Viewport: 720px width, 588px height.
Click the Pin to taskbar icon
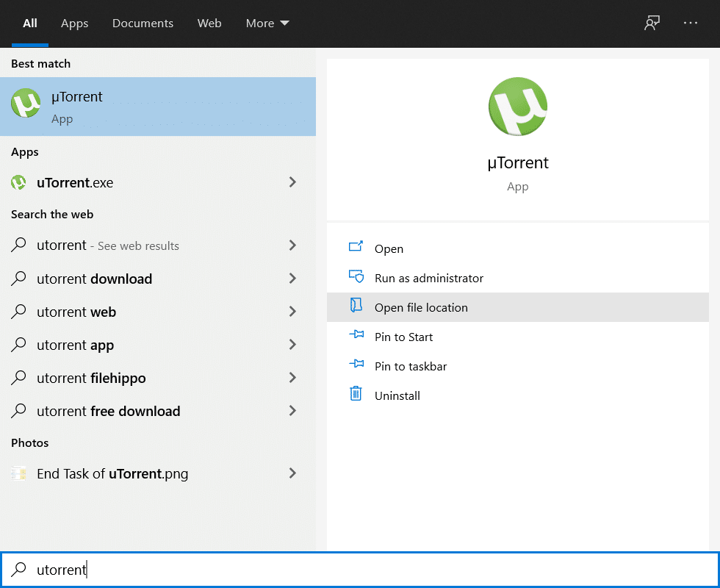coord(356,366)
